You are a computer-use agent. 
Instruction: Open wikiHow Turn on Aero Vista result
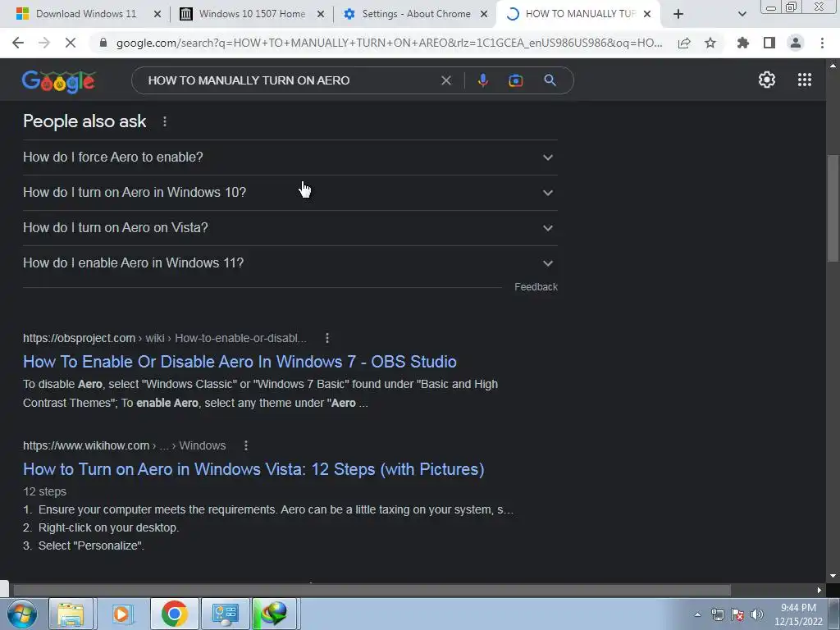point(253,469)
